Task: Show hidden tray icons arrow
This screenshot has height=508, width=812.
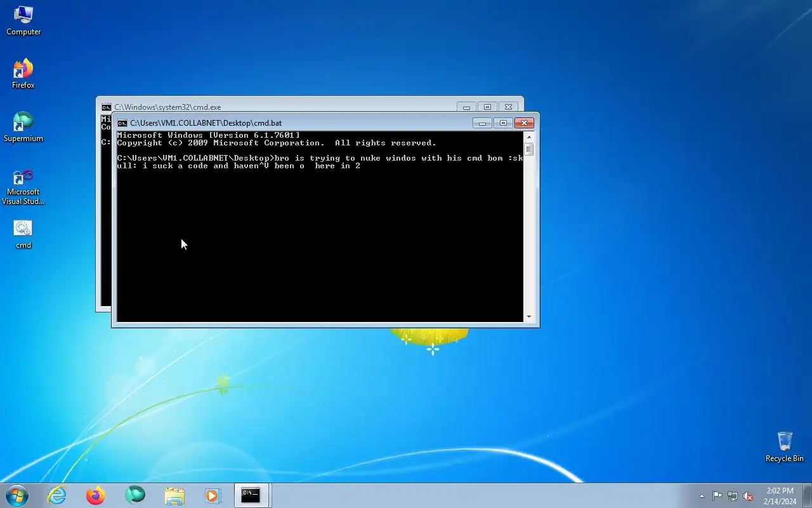Action: click(702, 496)
